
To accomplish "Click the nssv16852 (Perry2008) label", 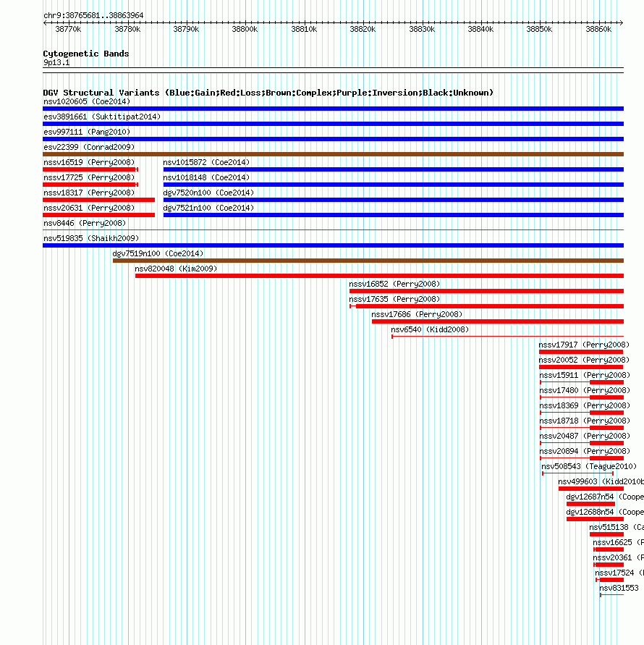I will (x=394, y=284).
